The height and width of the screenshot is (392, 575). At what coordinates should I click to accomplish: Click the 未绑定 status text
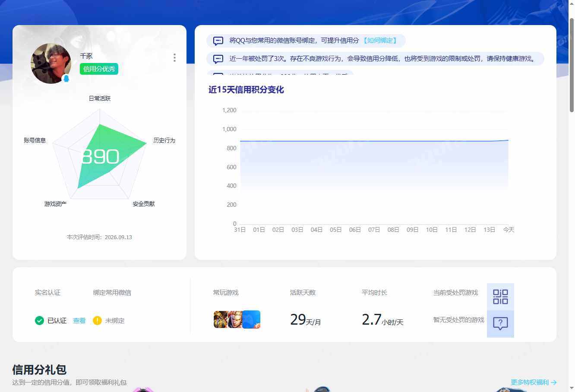point(115,321)
